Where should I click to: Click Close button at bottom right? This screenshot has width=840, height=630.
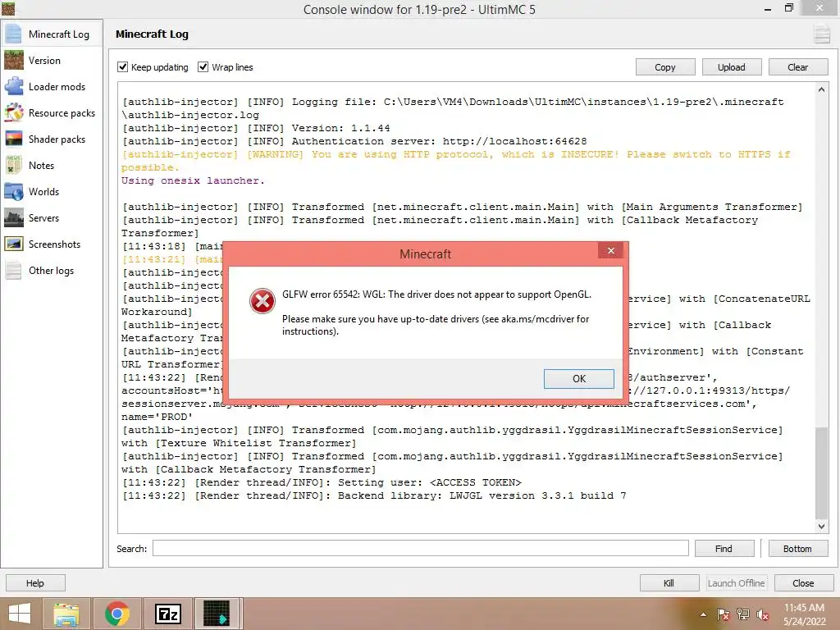(803, 583)
